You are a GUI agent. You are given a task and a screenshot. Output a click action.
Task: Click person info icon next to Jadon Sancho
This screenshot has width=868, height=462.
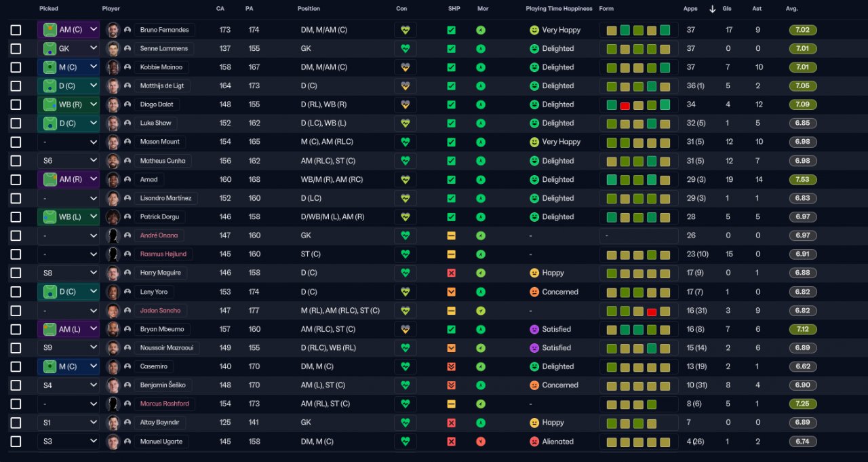pos(127,311)
